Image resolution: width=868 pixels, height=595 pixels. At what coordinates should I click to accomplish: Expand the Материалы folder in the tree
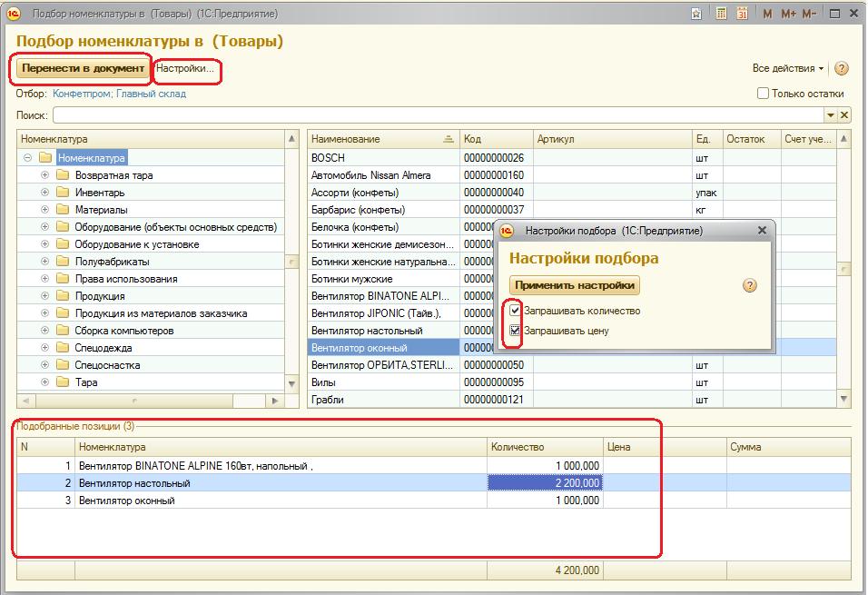click(x=44, y=210)
